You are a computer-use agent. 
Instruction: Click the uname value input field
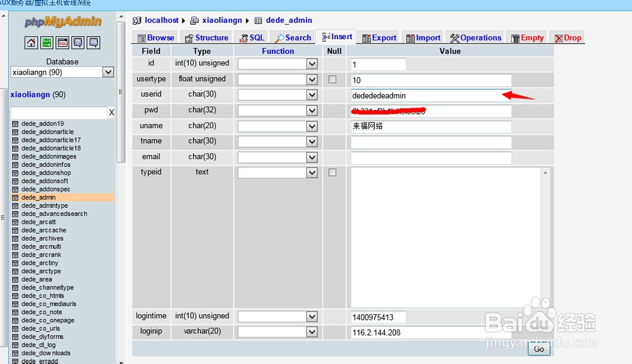(x=431, y=126)
